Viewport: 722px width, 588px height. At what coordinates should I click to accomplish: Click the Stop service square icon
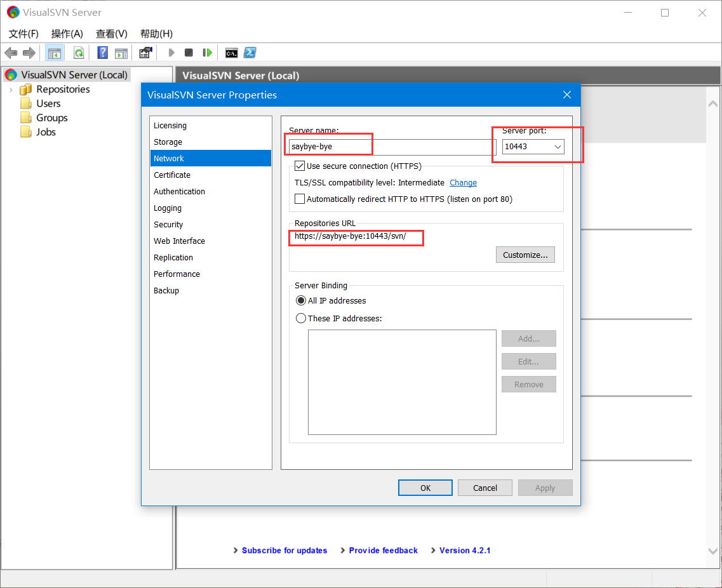tap(189, 53)
